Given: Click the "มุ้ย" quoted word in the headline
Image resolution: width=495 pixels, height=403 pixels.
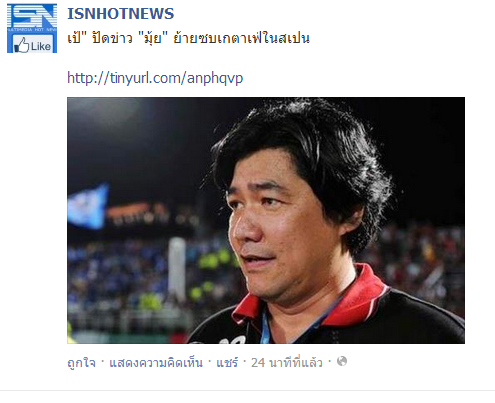Looking at the screenshot, I should point(152,38).
